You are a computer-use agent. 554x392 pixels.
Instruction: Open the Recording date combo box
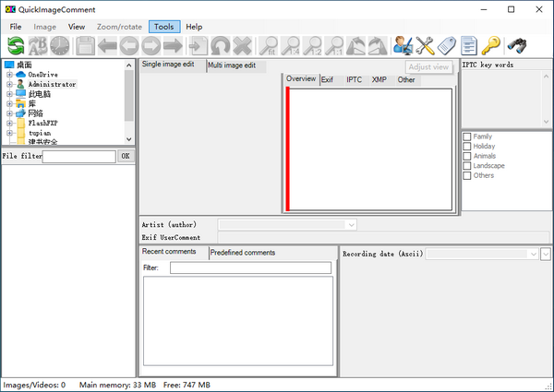pos(532,254)
